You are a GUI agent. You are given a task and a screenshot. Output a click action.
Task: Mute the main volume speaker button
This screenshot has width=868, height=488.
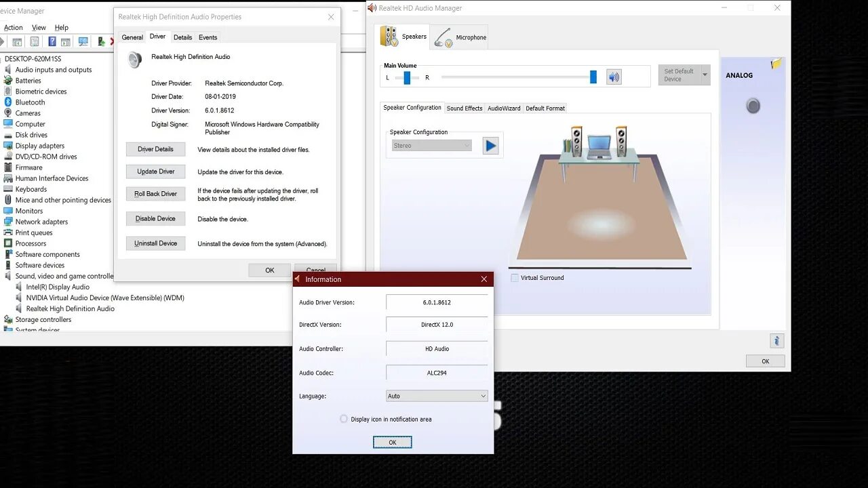point(614,77)
